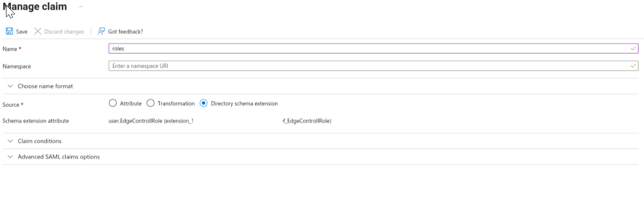The image size is (644, 204).
Task: Click the Got feedback? link
Action: pyautogui.click(x=126, y=31)
